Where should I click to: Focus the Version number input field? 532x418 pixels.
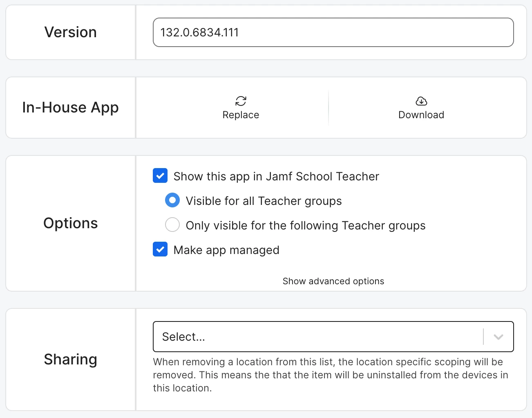333,32
